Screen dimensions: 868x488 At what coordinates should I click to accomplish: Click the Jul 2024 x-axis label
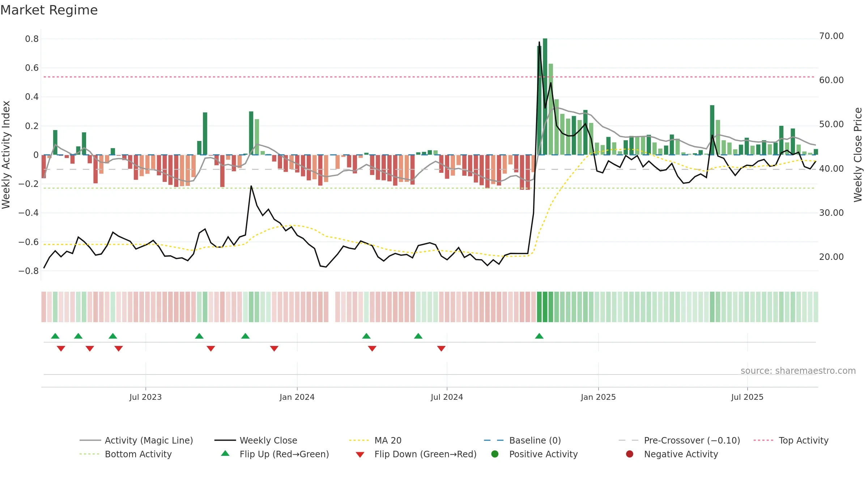[x=447, y=397]
